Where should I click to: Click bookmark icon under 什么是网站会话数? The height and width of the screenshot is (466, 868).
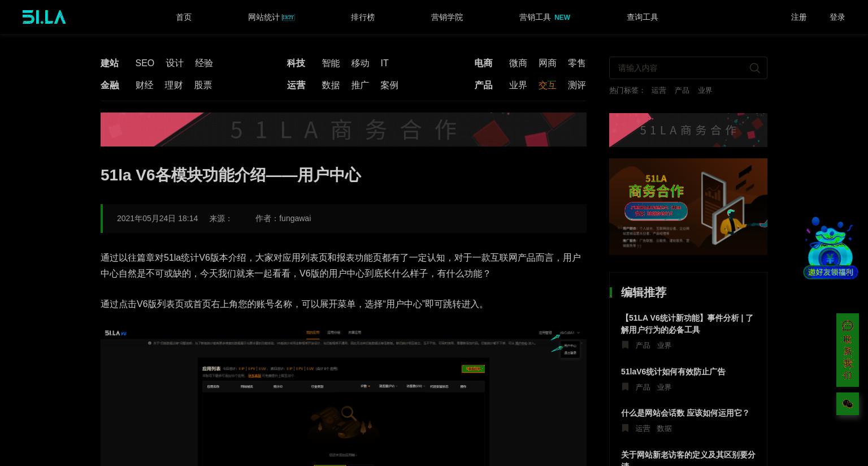coord(625,428)
